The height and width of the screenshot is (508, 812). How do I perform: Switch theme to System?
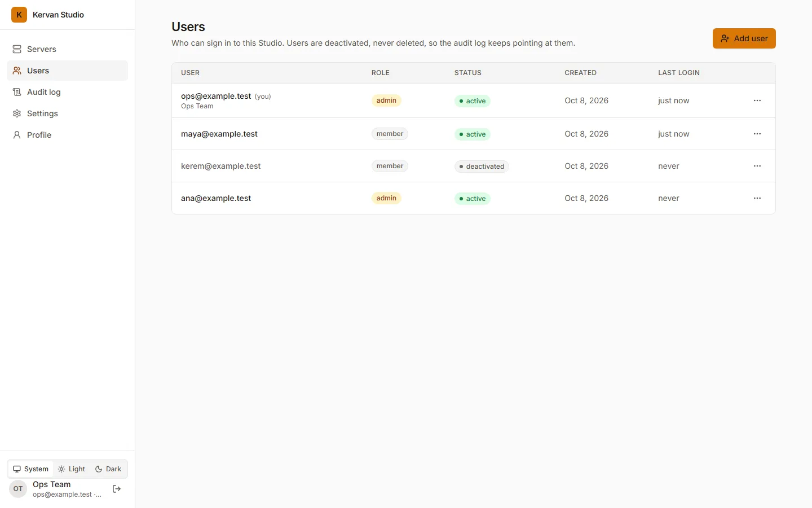[x=31, y=469]
